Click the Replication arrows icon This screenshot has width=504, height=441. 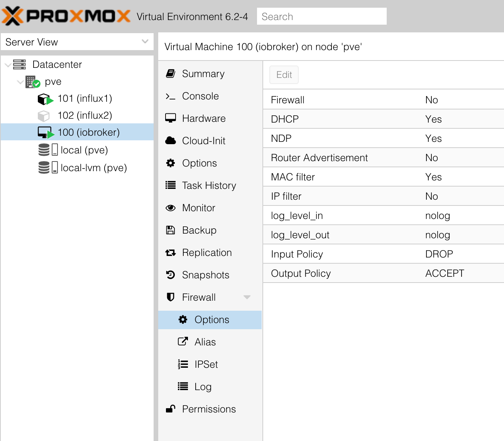pos(171,253)
